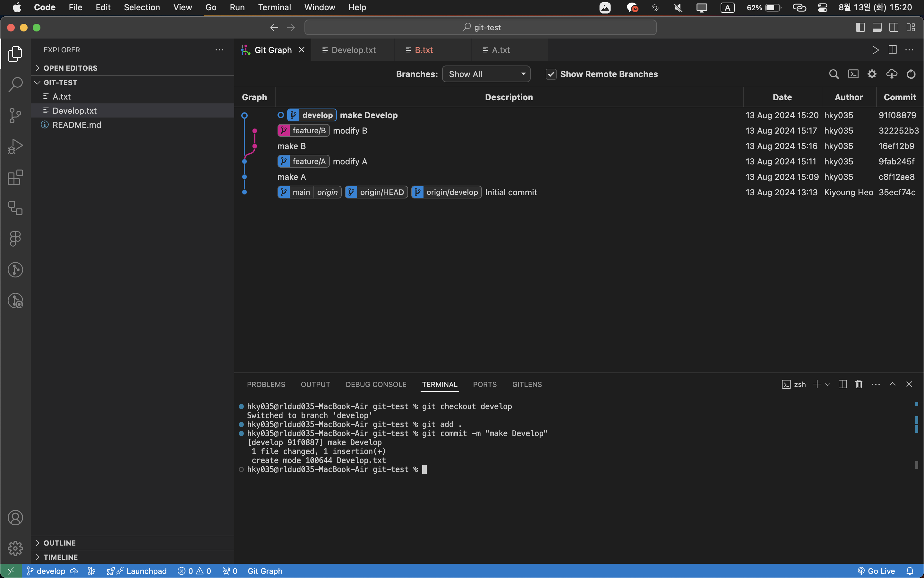Viewport: 924px width, 578px height.
Task: Open the Selection menu
Action: click(x=142, y=7)
